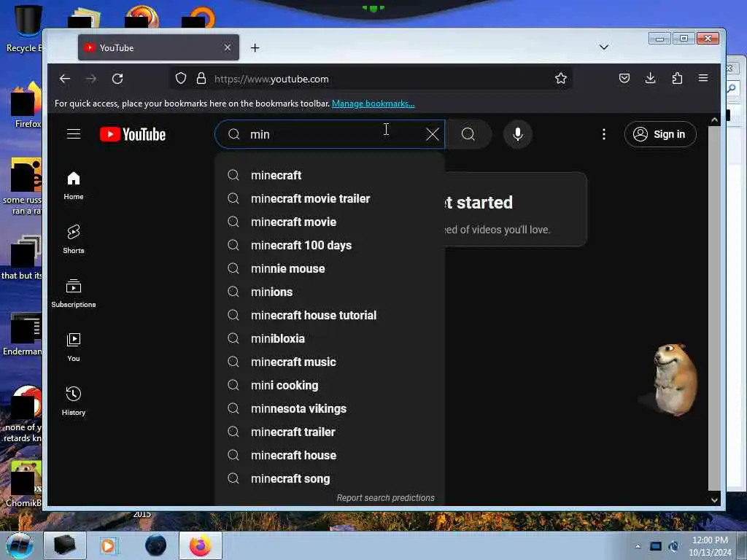Click the page vertical scrollbar
Viewport: 747px width, 560px height.
pos(714,308)
